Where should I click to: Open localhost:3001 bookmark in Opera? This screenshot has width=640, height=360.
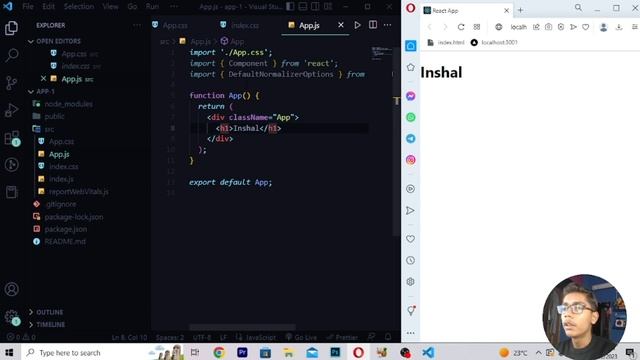(494, 42)
